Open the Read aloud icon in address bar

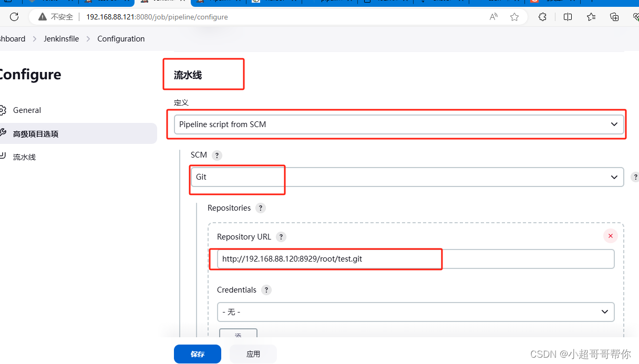pos(493,17)
